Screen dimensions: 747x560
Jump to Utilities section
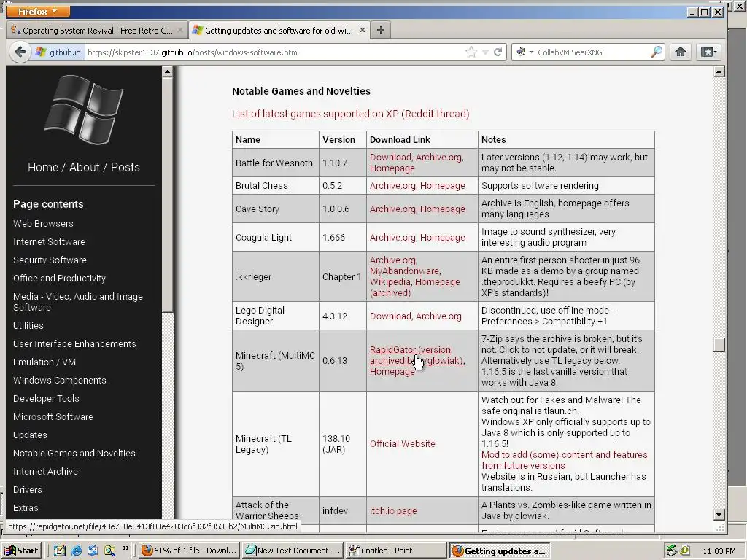pos(28,326)
